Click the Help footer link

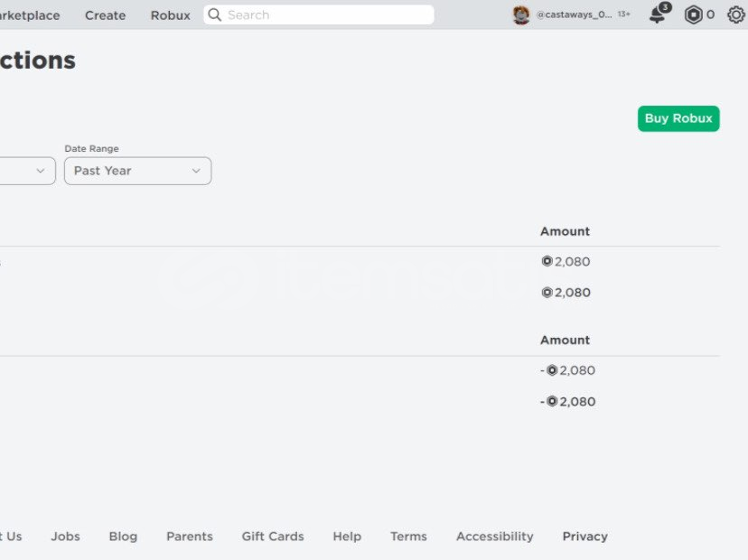(x=347, y=537)
